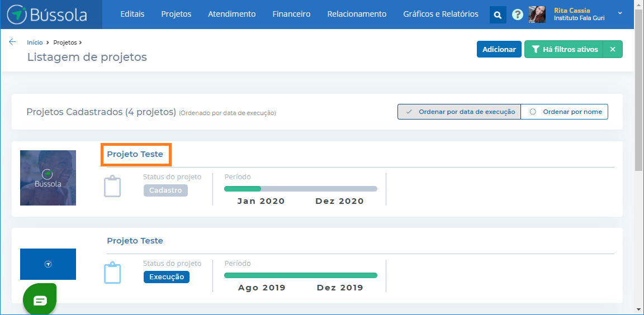Open the Relacionamento menu
The image size is (644, 315).
click(357, 14)
